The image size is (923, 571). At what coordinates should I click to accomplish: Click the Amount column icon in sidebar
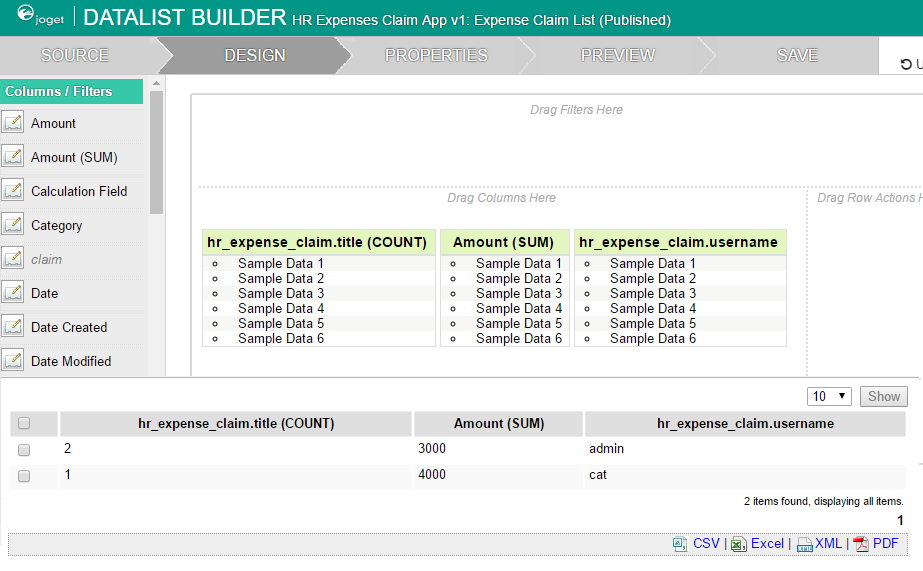pos(13,123)
